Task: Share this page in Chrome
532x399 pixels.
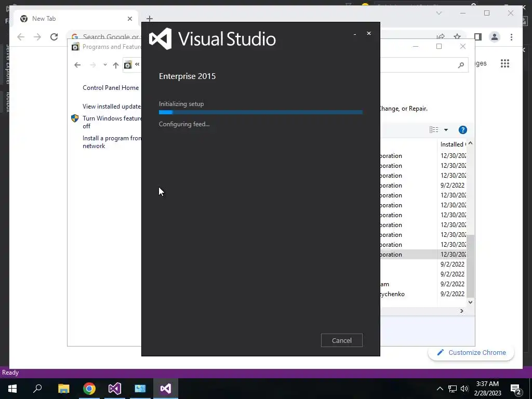Action: point(441,37)
